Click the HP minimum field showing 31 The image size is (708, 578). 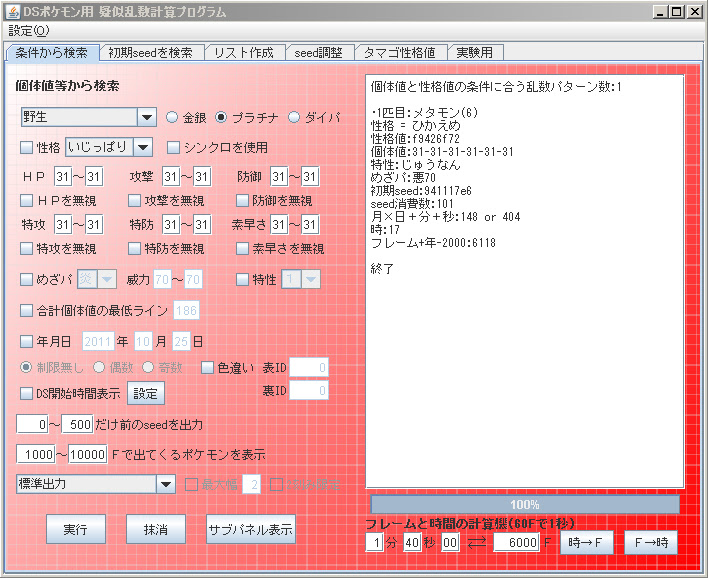tap(63, 177)
